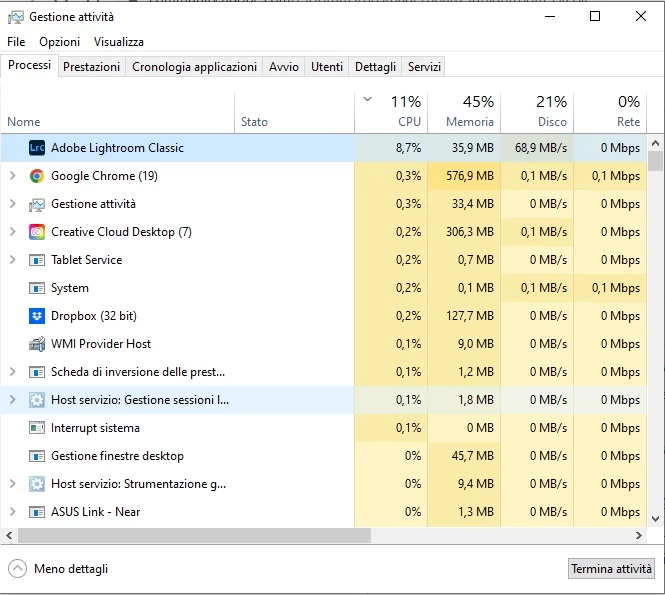This screenshot has height=595, width=665.
Task: Switch to the Avvio tab
Action: [x=284, y=67]
